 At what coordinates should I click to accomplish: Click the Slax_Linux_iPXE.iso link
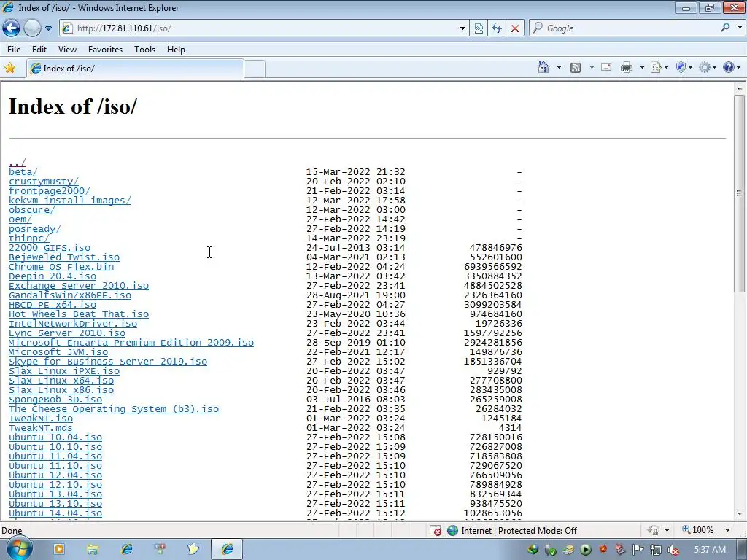click(64, 371)
